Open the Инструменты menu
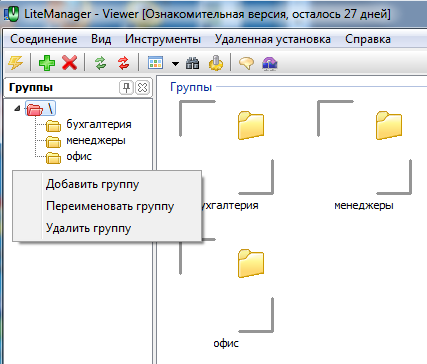Screen dimensions: 427x364 [163, 39]
